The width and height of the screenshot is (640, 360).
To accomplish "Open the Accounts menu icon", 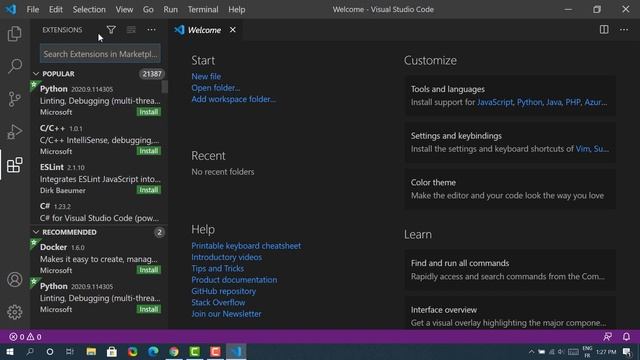I will [15, 280].
